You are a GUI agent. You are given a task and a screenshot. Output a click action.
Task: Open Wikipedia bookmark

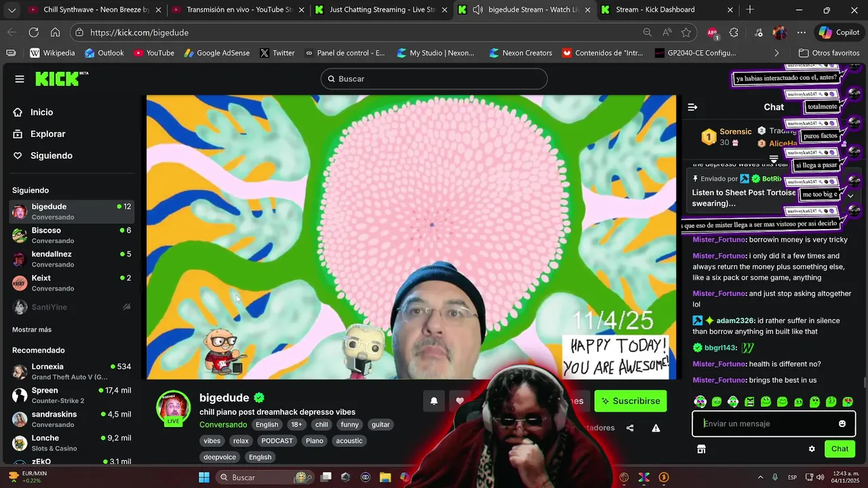pos(52,53)
